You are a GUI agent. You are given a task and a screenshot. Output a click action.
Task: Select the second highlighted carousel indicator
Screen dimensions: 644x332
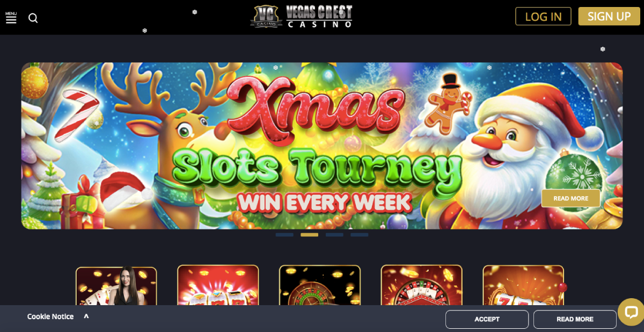[309, 235]
